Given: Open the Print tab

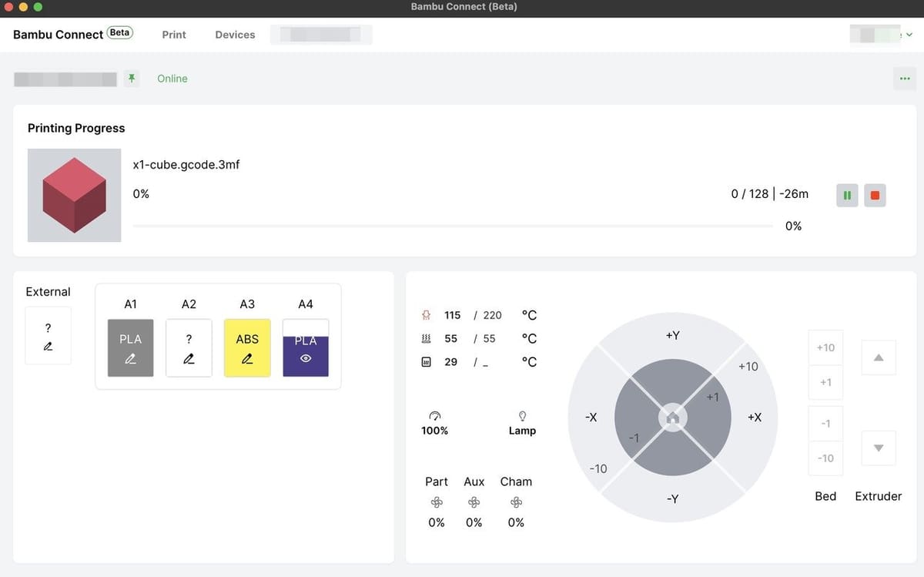Looking at the screenshot, I should coord(174,35).
